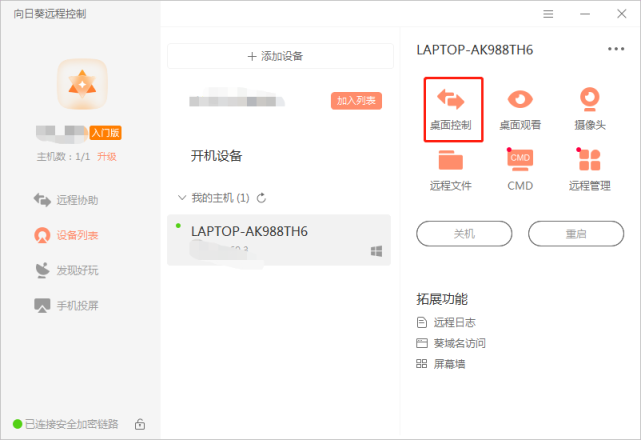The width and height of the screenshot is (641, 440).
Task: Click the 升级 upgrade link
Action: pos(107,157)
